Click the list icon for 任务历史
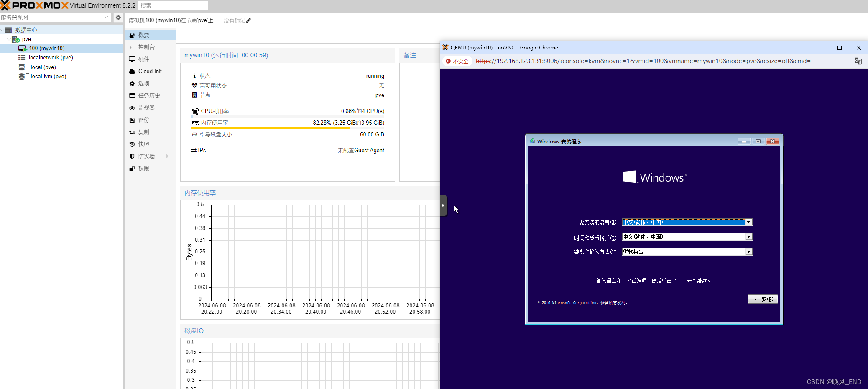The image size is (868, 389). [x=132, y=96]
